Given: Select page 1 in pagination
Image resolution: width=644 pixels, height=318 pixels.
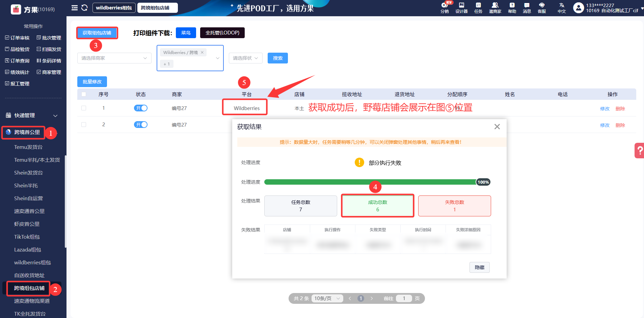Looking at the screenshot, I should [361, 298].
